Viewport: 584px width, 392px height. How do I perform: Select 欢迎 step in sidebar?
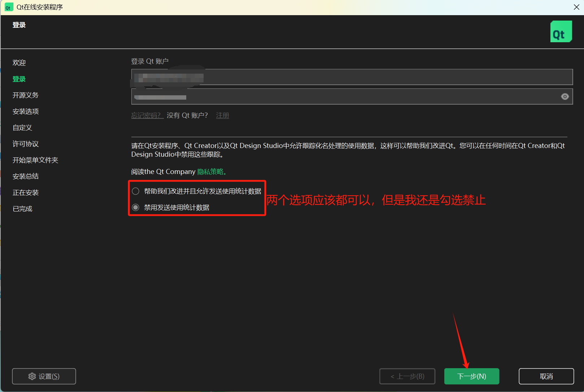tap(19, 63)
